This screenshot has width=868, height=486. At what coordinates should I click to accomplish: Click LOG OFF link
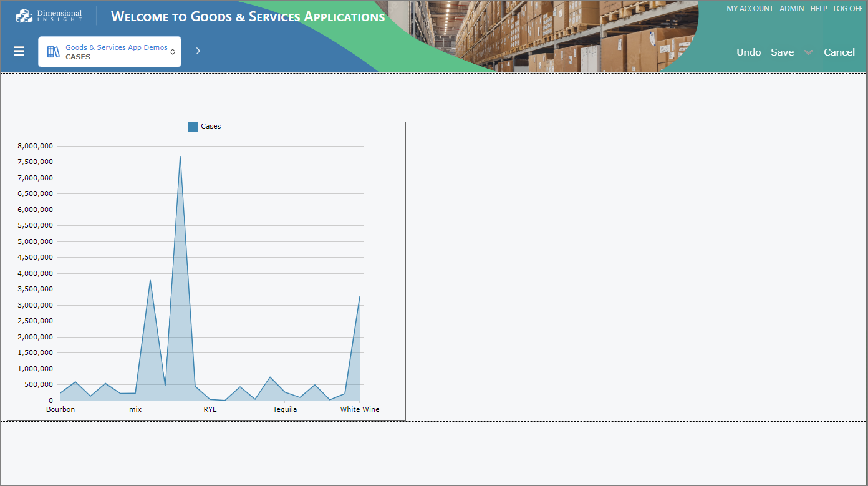pos(848,9)
